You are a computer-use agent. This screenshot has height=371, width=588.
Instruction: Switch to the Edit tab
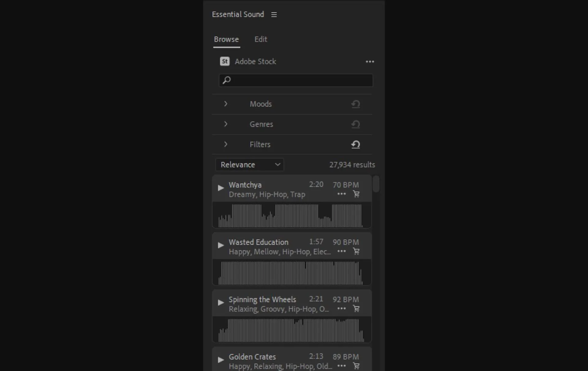261,39
